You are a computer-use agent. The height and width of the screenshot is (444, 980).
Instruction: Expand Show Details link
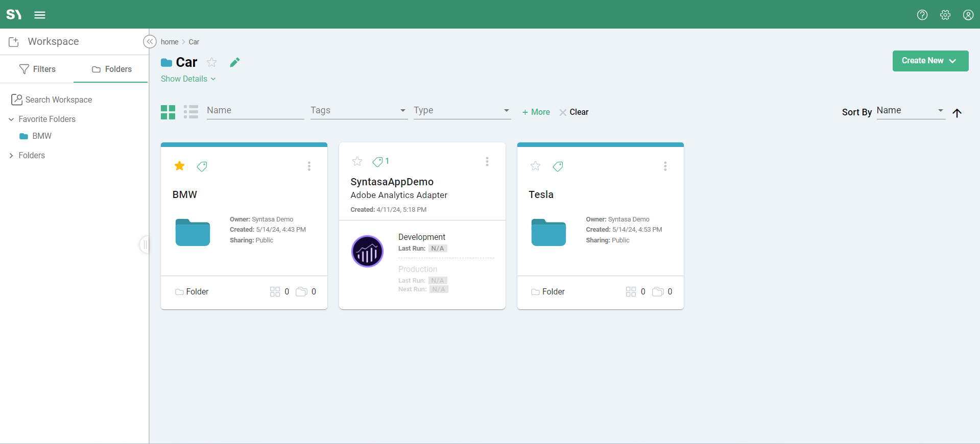(188, 79)
